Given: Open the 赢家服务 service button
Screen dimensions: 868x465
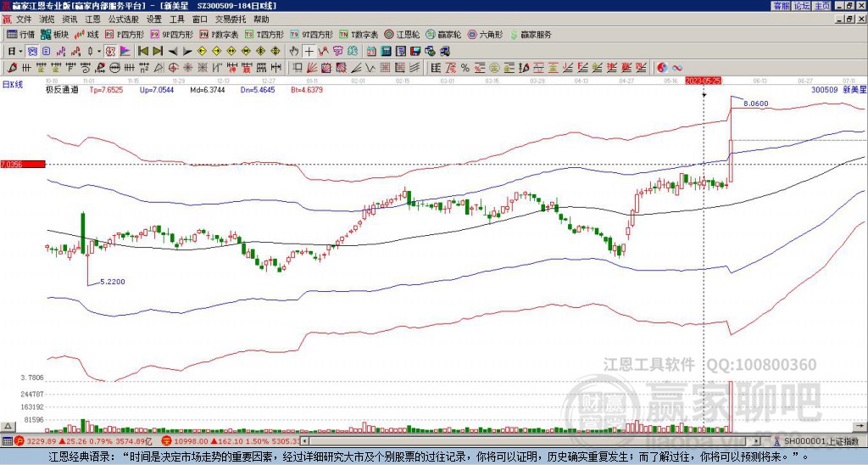Looking at the screenshot, I should [531, 34].
